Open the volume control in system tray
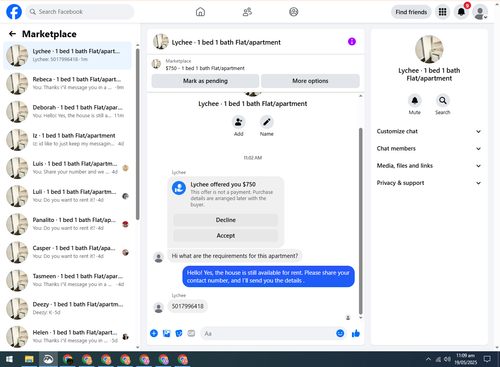Viewport: 500px width, 367px height. (447, 359)
